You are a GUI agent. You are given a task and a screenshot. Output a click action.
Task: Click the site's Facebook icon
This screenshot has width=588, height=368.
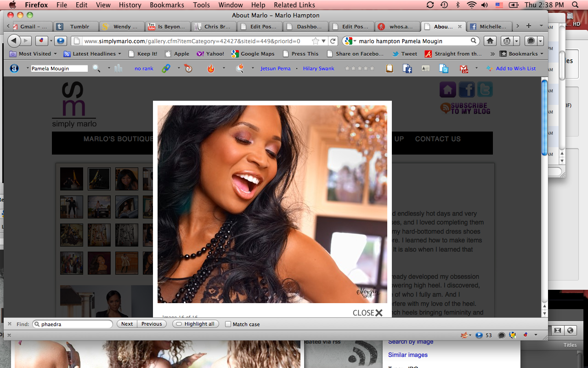(466, 89)
